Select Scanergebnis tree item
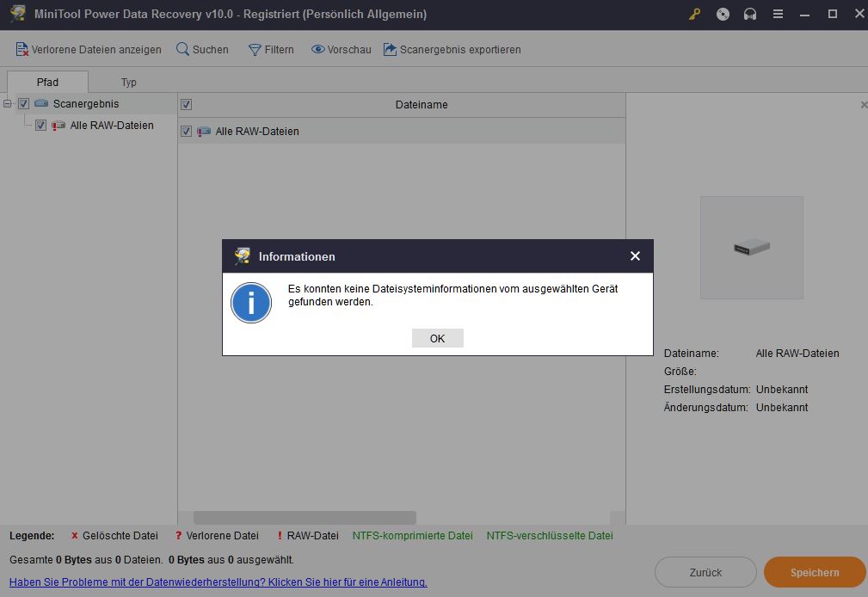The image size is (868, 597). (86, 103)
